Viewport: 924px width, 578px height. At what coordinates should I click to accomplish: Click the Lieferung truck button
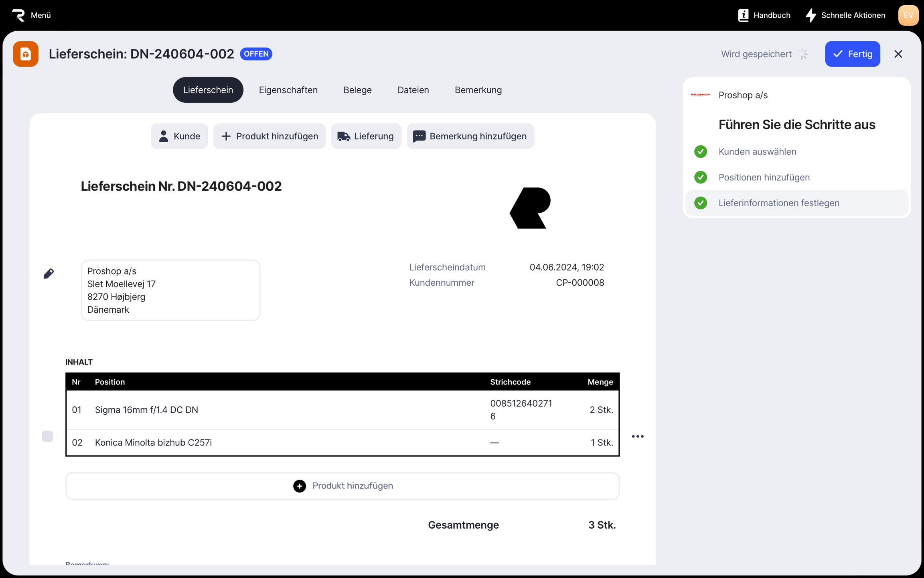point(366,136)
